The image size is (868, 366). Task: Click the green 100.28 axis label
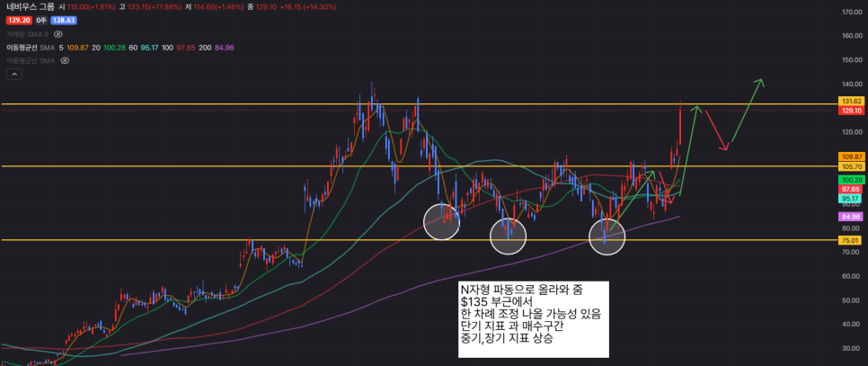[852, 179]
